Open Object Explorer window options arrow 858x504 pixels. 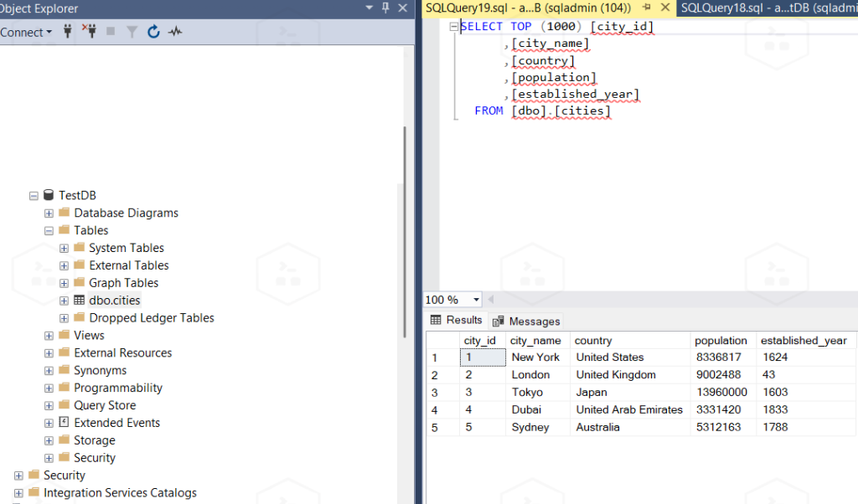tap(370, 8)
